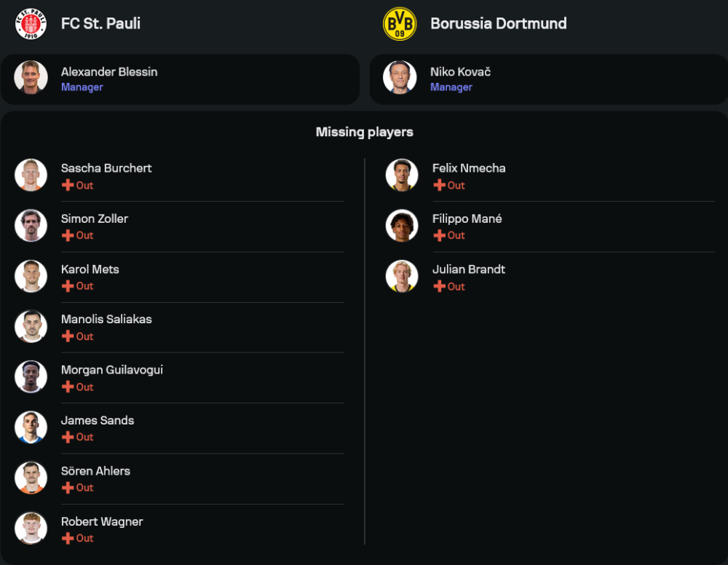Click Simon Zoller's player avatar
The width and height of the screenshot is (728, 565).
coord(31,226)
